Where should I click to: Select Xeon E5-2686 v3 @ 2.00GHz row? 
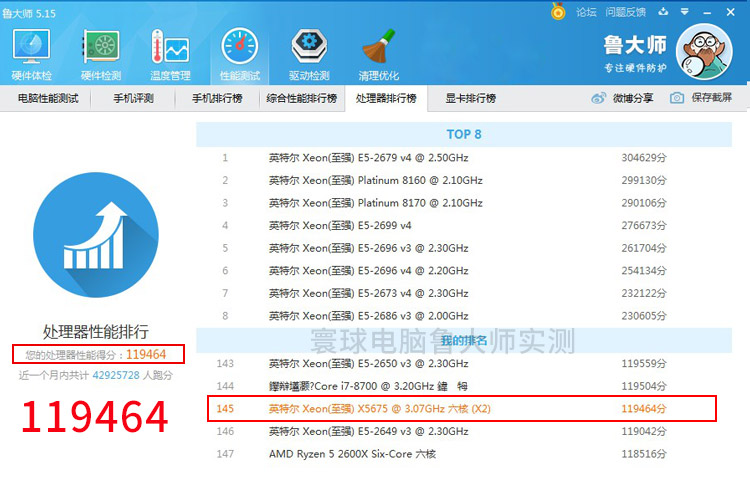pyautogui.click(x=464, y=316)
